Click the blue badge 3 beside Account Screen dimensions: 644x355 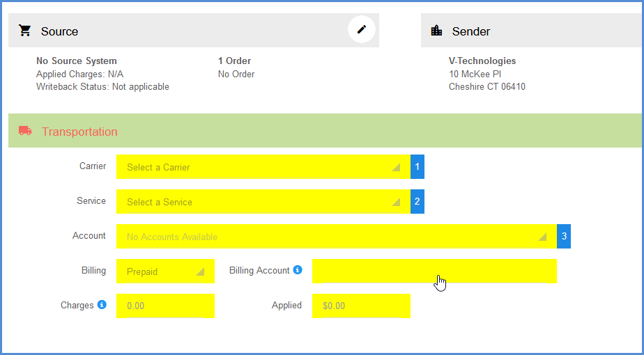564,237
